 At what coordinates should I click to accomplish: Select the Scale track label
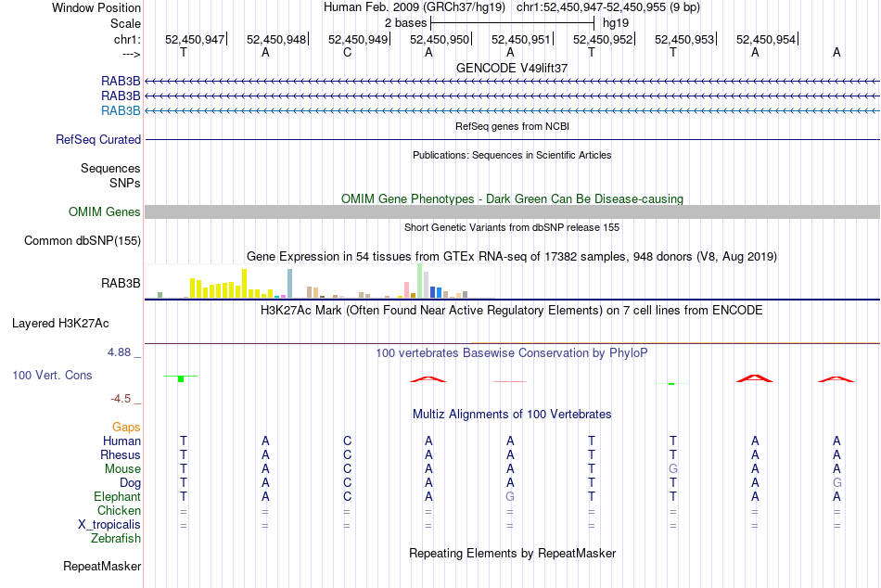pos(125,23)
